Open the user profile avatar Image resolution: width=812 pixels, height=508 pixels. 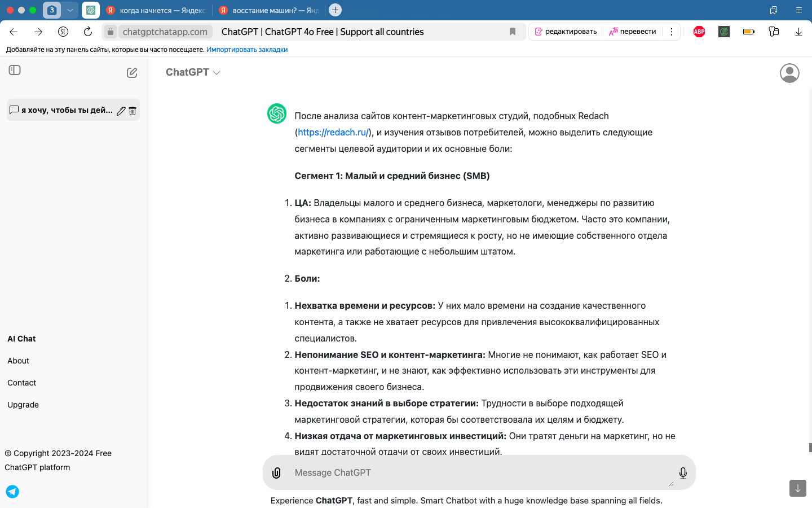pos(789,73)
